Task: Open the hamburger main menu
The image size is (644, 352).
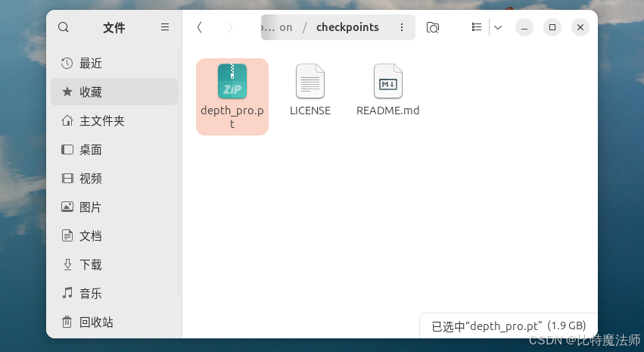Action: click(165, 27)
